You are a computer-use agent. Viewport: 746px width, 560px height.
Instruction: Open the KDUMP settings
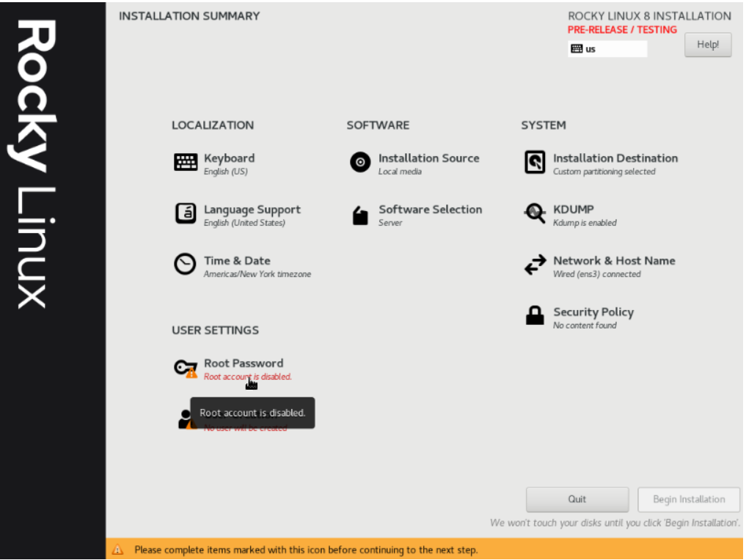pyautogui.click(x=571, y=215)
